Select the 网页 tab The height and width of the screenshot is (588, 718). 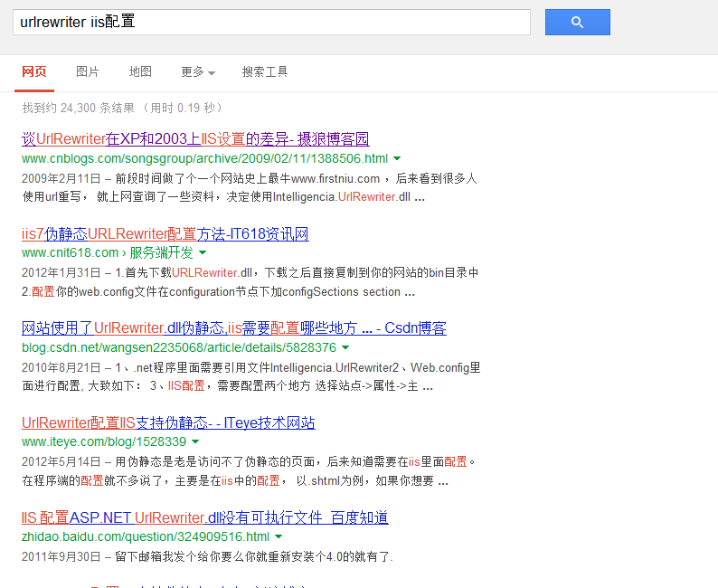[34, 71]
